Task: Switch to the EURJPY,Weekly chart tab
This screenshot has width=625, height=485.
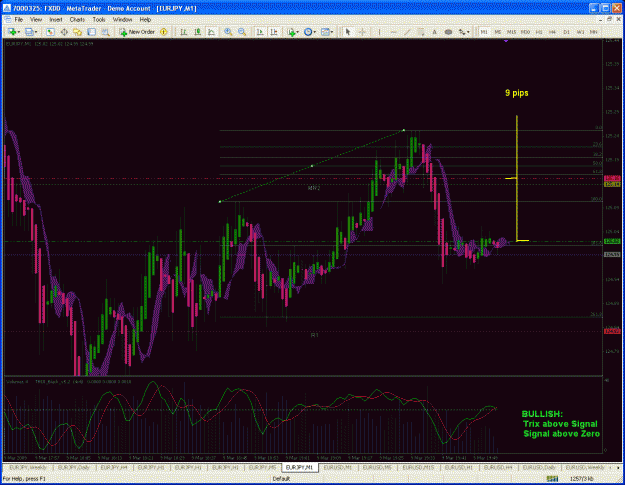Action: point(28,467)
